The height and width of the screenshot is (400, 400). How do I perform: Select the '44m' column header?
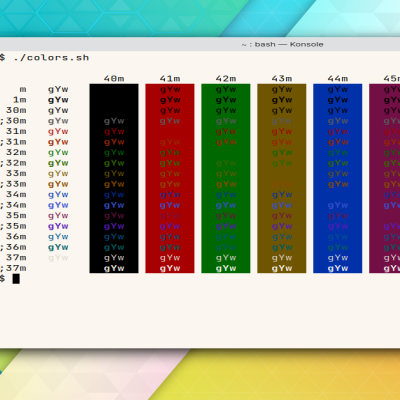338,79
